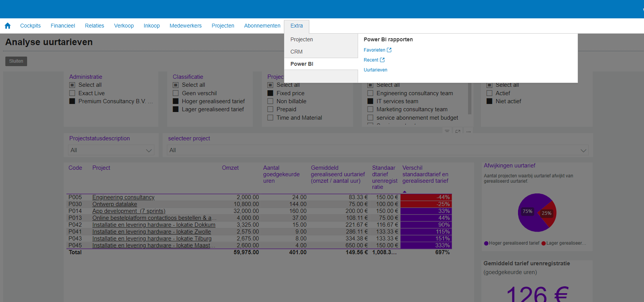Click the Sluiten button
The height and width of the screenshot is (302, 644).
point(16,61)
